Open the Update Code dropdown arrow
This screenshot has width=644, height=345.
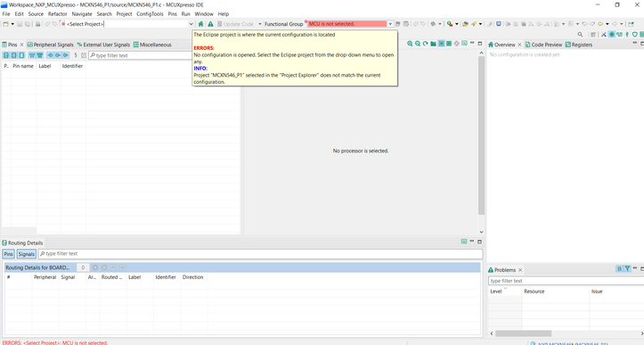(259, 24)
